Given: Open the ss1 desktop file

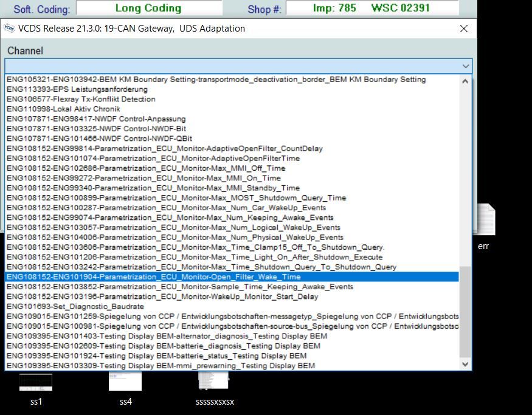Looking at the screenshot, I should [x=36, y=389].
